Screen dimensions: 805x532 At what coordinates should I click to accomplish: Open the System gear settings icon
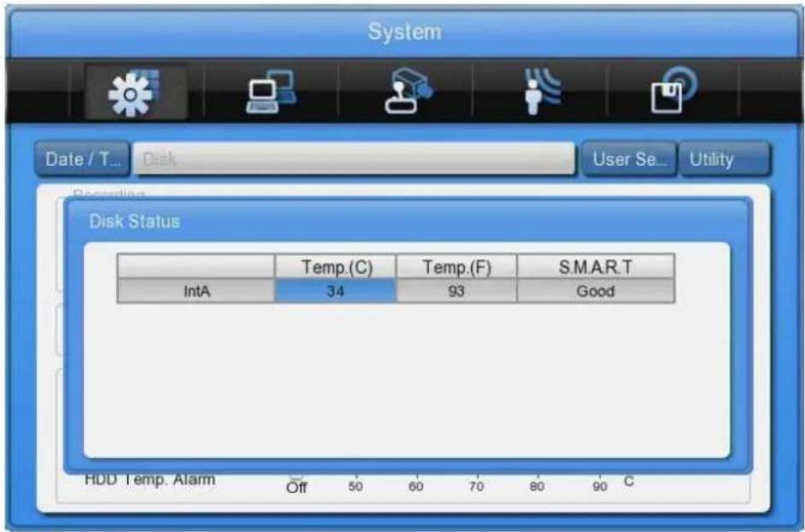point(135,92)
